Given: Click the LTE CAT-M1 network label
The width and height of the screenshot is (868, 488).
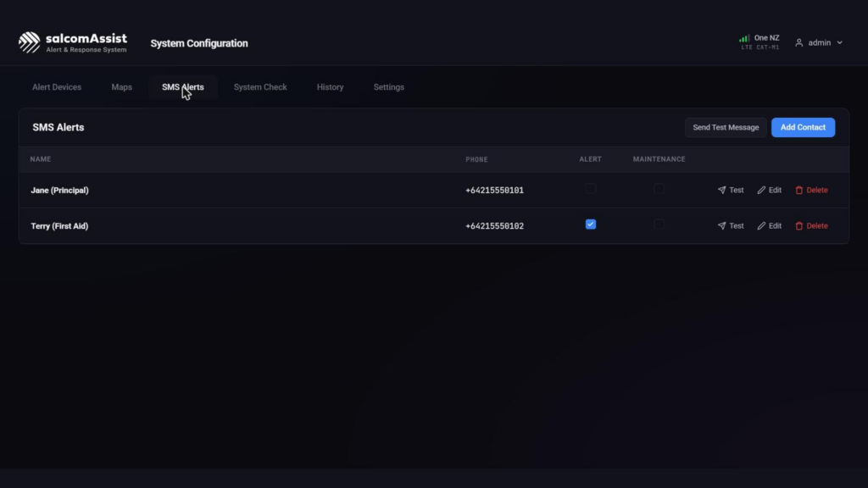Looking at the screenshot, I should pos(760,47).
